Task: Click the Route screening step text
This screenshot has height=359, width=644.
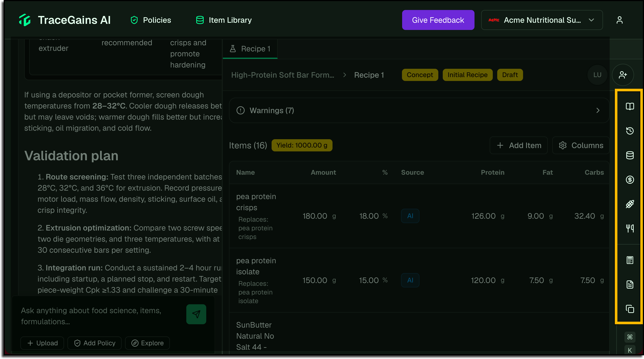Action: [130, 194]
